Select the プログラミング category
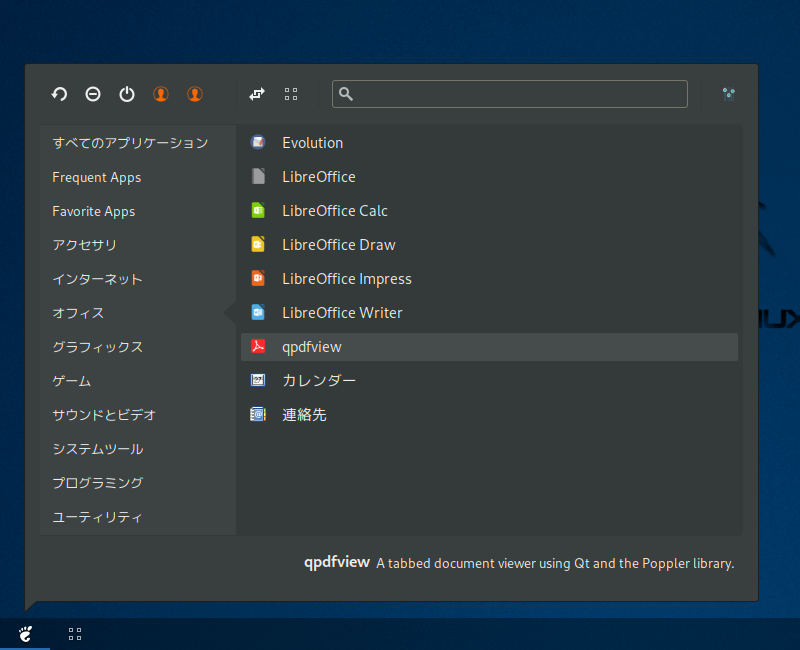800x650 pixels. (x=138, y=483)
